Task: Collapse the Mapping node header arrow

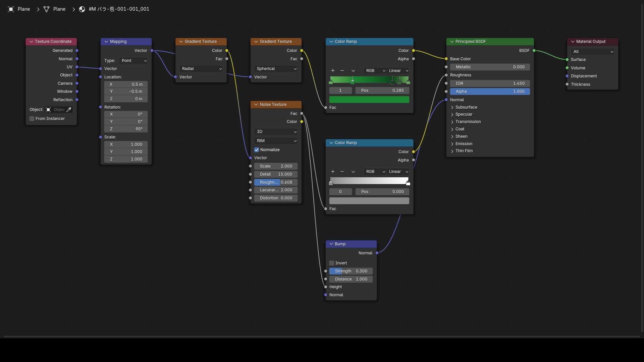Action: click(106, 42)
